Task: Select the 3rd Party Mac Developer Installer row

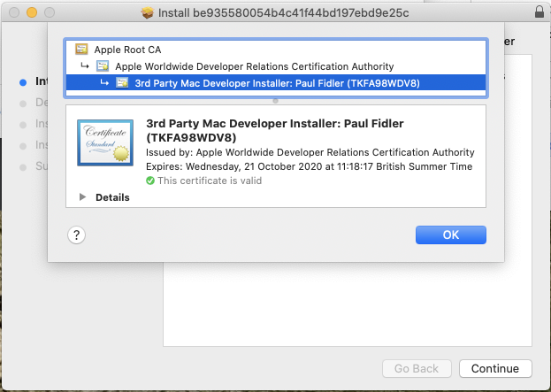Action: (x=276, y=83)
